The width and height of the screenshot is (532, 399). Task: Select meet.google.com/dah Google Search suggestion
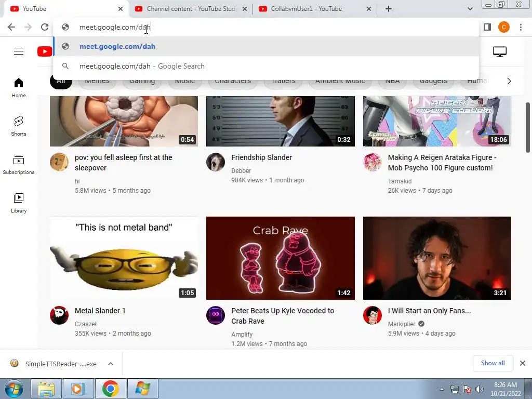click(267, 66)
